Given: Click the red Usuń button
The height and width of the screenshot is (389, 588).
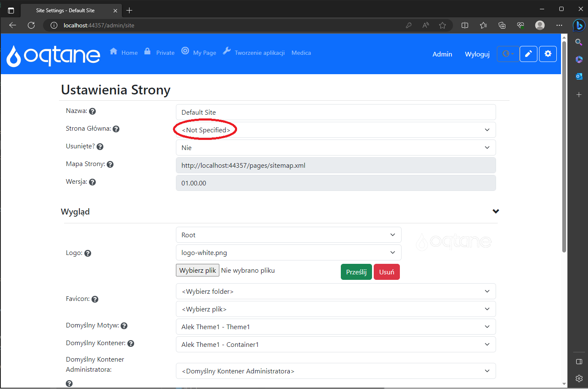Looking at the screenshot, I should (386, 272).
